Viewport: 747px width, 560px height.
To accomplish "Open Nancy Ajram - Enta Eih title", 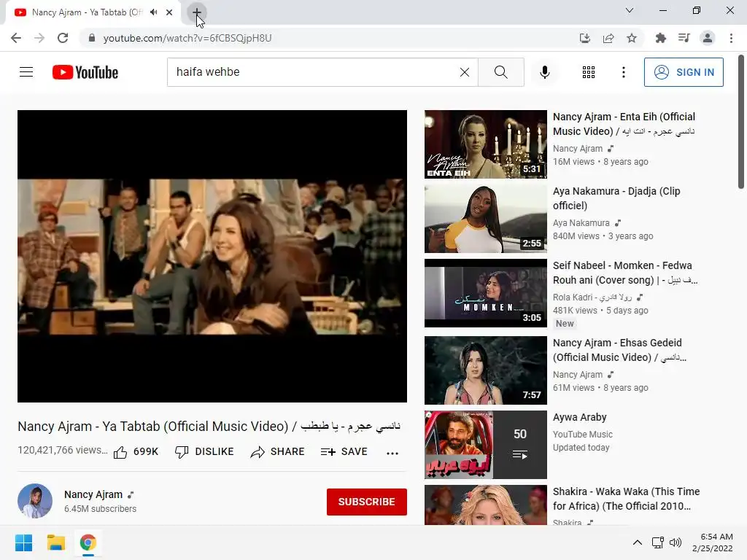I will point(624,124).
